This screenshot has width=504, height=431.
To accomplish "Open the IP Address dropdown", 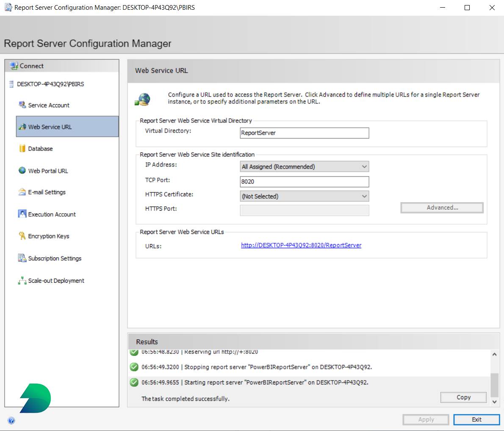I will pyautogui.click(x=363, y=167).
